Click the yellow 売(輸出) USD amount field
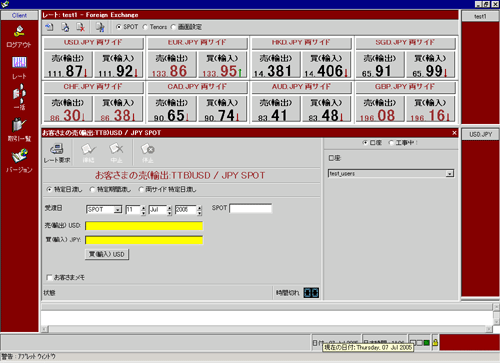500x363 pixels. click(144, 226)
